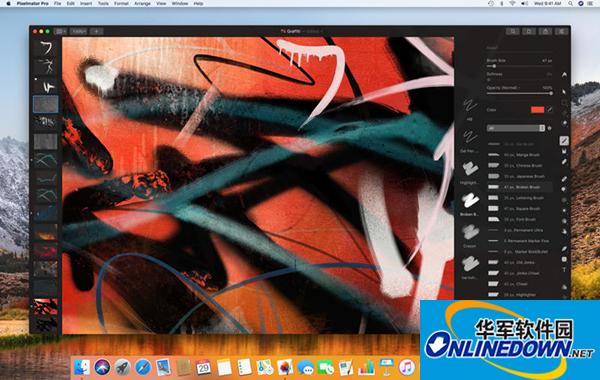
Task: Click the Opacity slider track
Action: coord(519,93)
